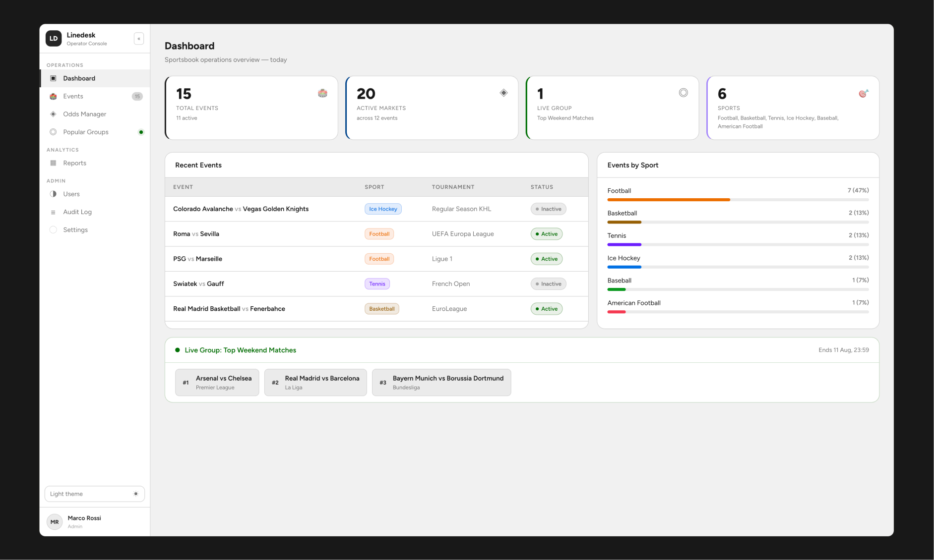Click the Status column header
Screen dimensions: 934x560
[x=542, y=187]
